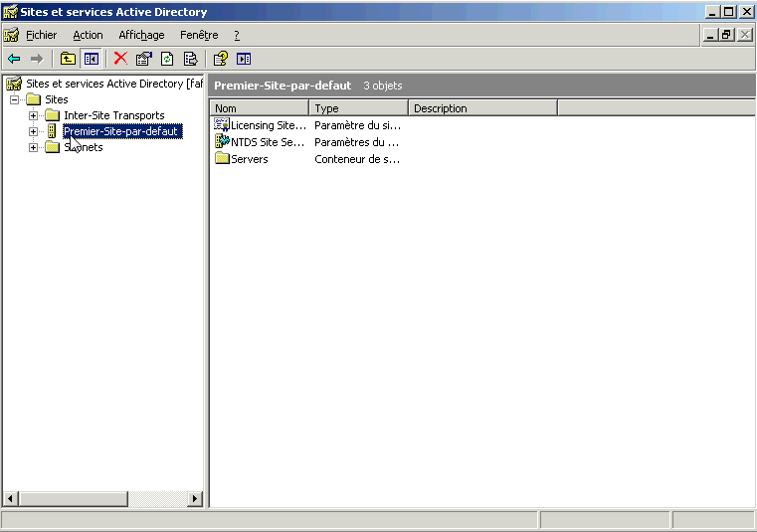The image size is (757, 532).
Task: Minimize the inner MDI child window
Action: [710, 35]
